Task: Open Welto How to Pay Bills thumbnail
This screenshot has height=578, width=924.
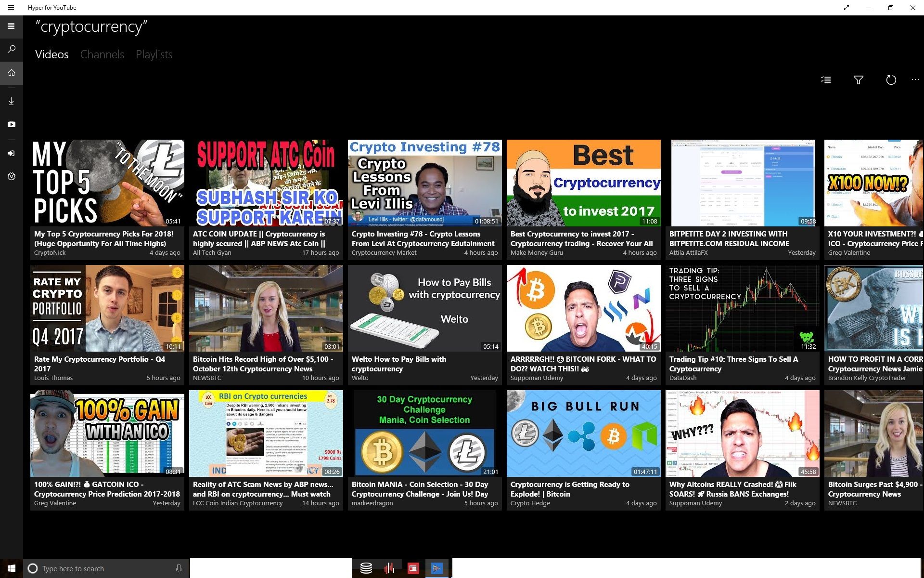Action: (425, 308)
